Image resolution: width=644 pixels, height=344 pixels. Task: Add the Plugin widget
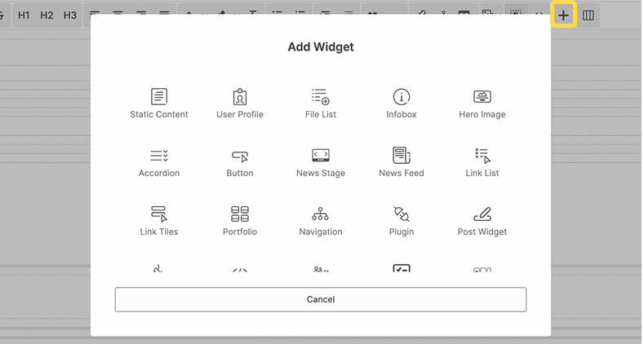click(x=402, y=221)
